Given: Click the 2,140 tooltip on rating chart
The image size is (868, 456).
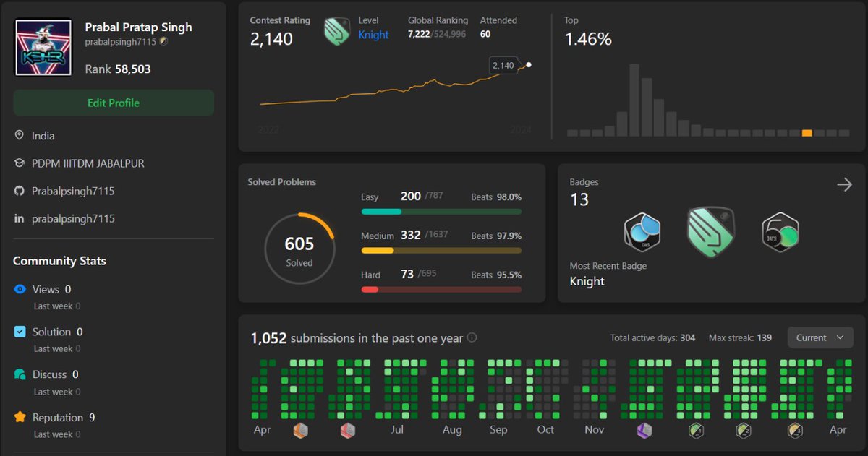Looking at the screenshot, I should pyautogui.click(x=503, y=65).
